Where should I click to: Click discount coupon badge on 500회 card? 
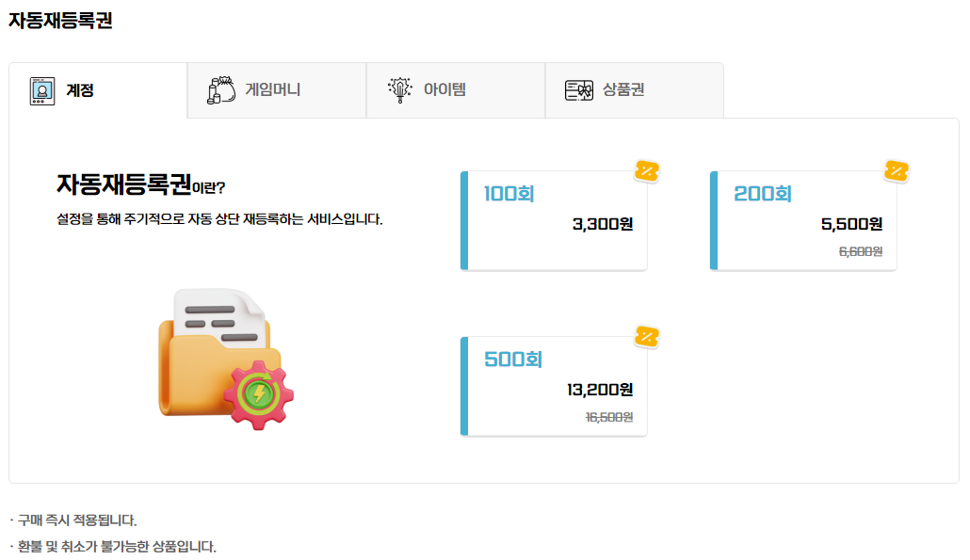pyautogui.click(x=646, y=337)
